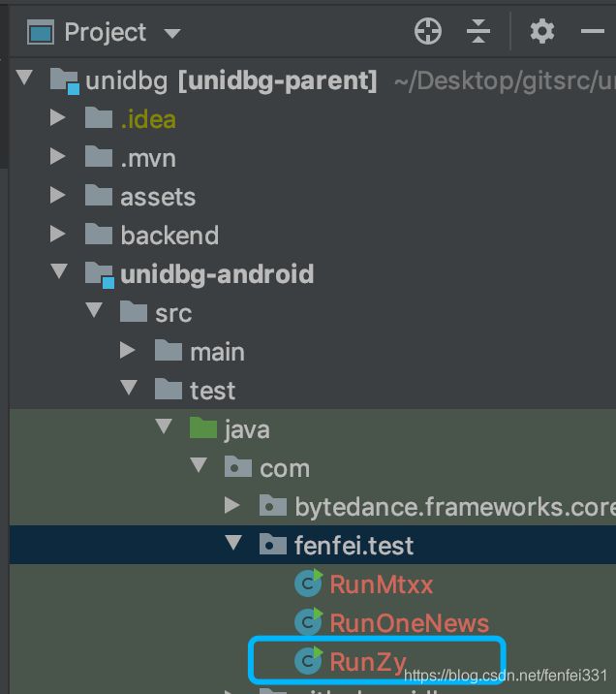The width and height of the screenshot is (616, 694).
Task: Click the RunZy class icon
Action: point(309,660)
